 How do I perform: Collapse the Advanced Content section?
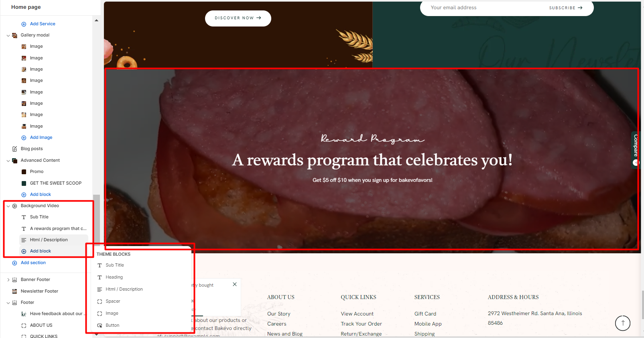(x=8, y=161)
